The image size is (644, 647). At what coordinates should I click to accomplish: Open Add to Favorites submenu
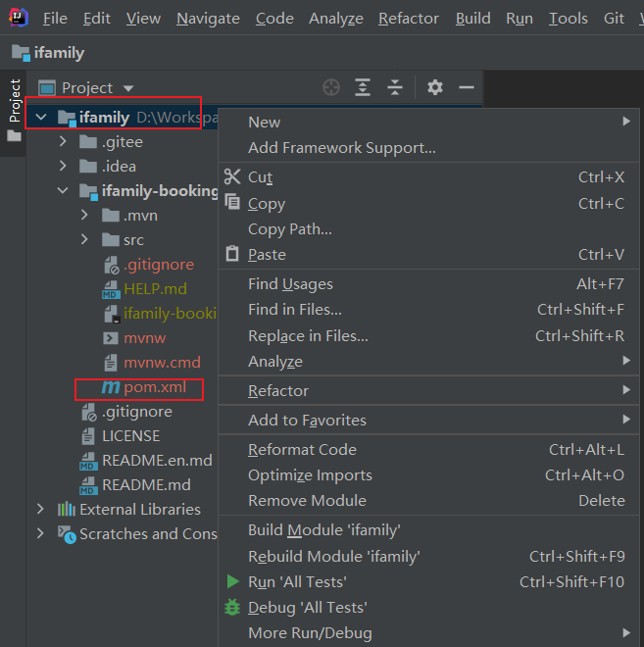tap(428, 420)
